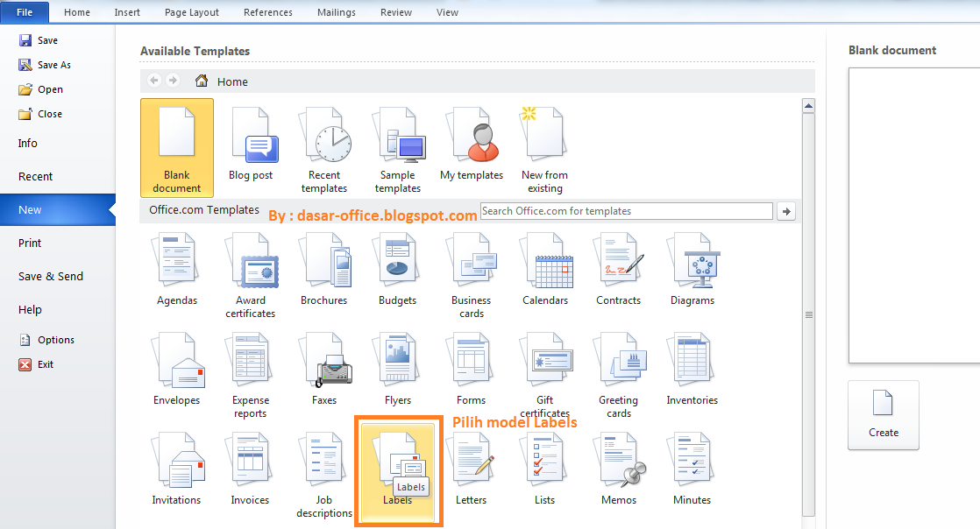Open the Envelopes template category
980x529 pixels.
pyautogui.click(x=177, y=370)
